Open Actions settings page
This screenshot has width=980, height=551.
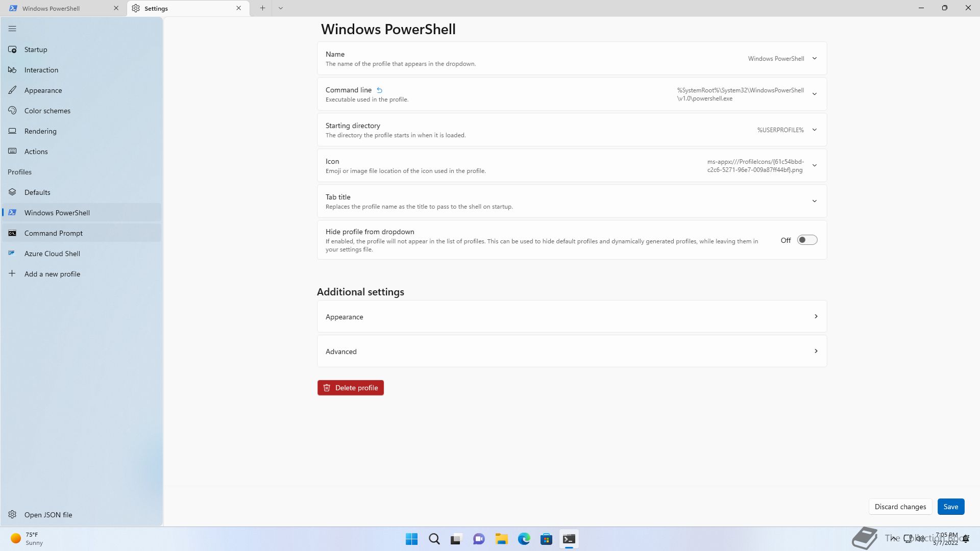pos(82,152)
